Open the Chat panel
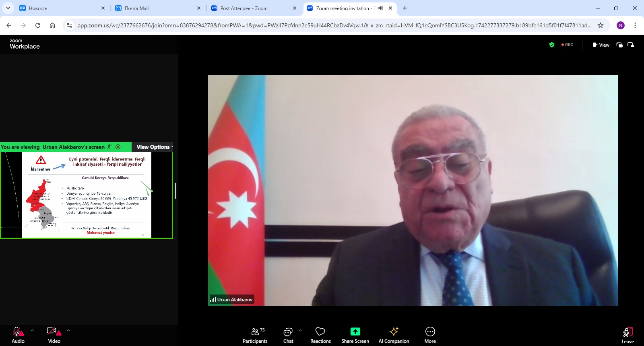 tap(288, 335)
